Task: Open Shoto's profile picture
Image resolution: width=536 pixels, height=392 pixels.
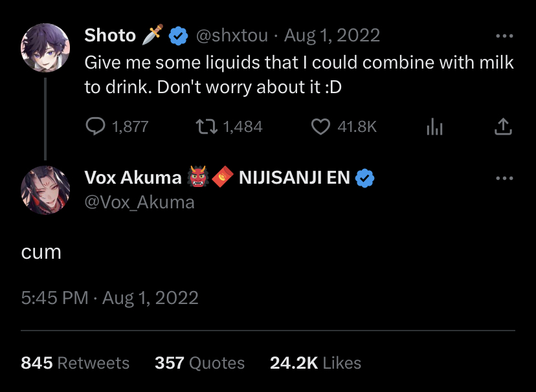Action: [45, 48]
